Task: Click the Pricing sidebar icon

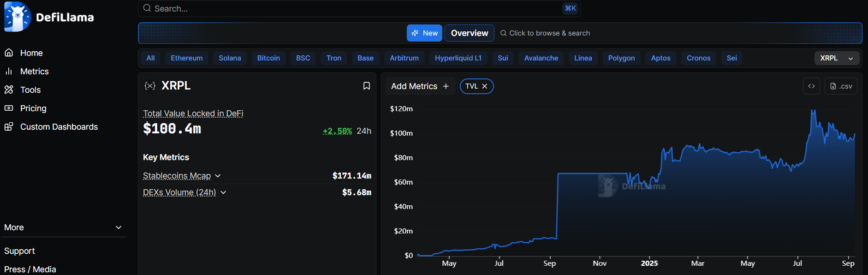Action: tap(9, 108)
